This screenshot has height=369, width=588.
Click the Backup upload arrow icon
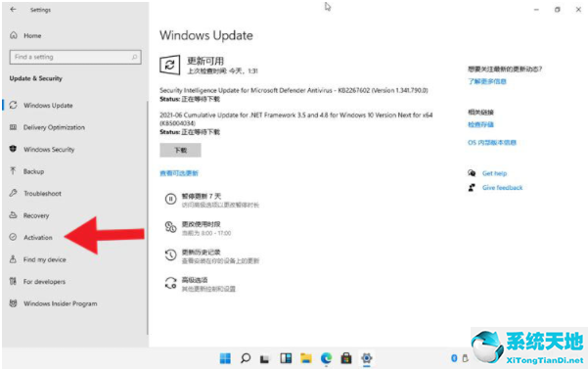tap(13, 171)
